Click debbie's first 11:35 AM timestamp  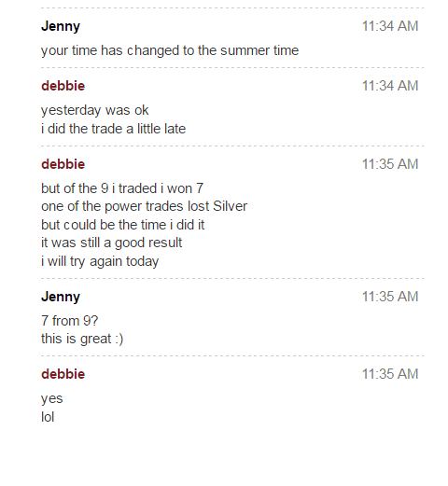coord(390,164)
